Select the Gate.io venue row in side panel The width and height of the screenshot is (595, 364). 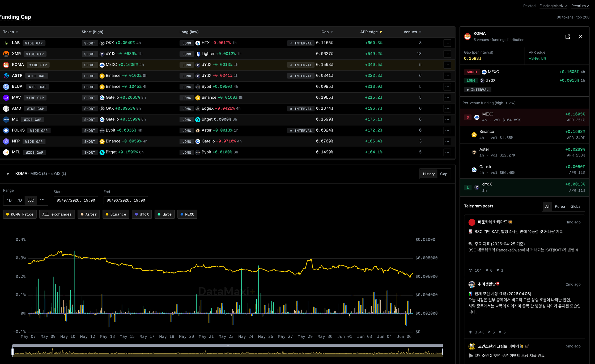tap(524, 170)
